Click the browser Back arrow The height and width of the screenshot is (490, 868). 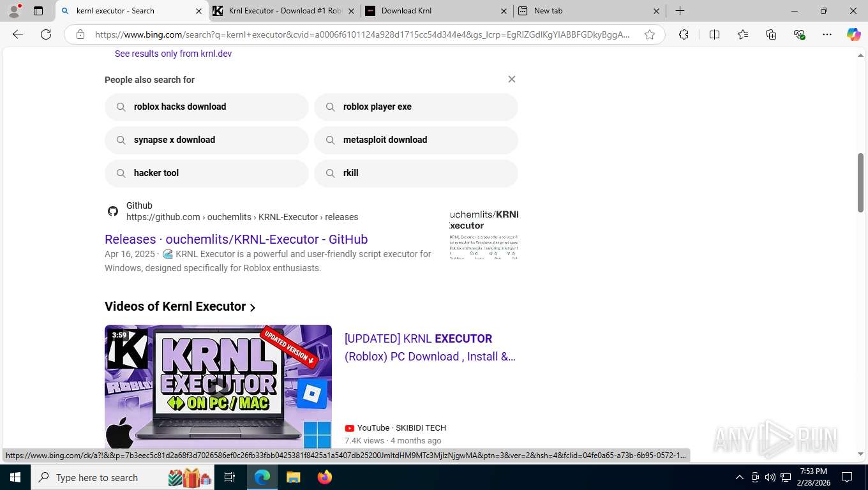(18, 34)
